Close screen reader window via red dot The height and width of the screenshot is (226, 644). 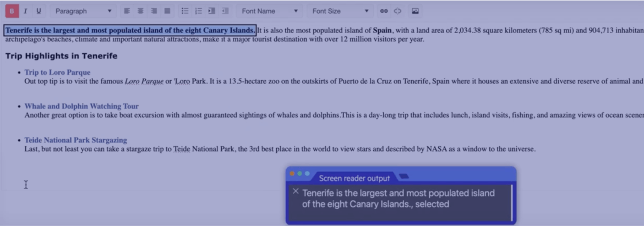pyautogui.click(x=292, y=174)
